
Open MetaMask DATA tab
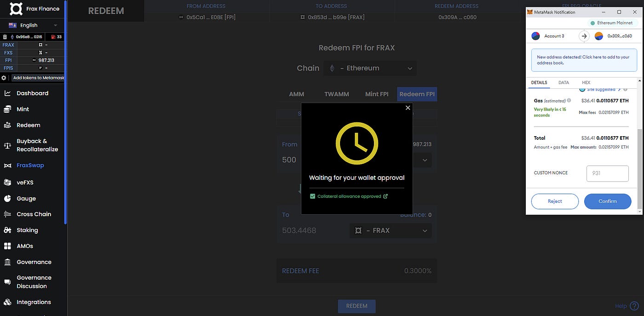tap(563, 83)
